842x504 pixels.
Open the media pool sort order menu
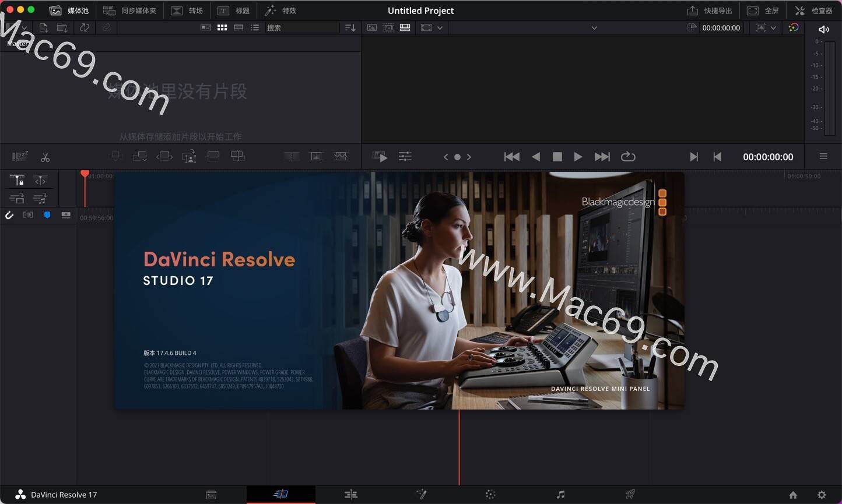click(x=350, y=27)
